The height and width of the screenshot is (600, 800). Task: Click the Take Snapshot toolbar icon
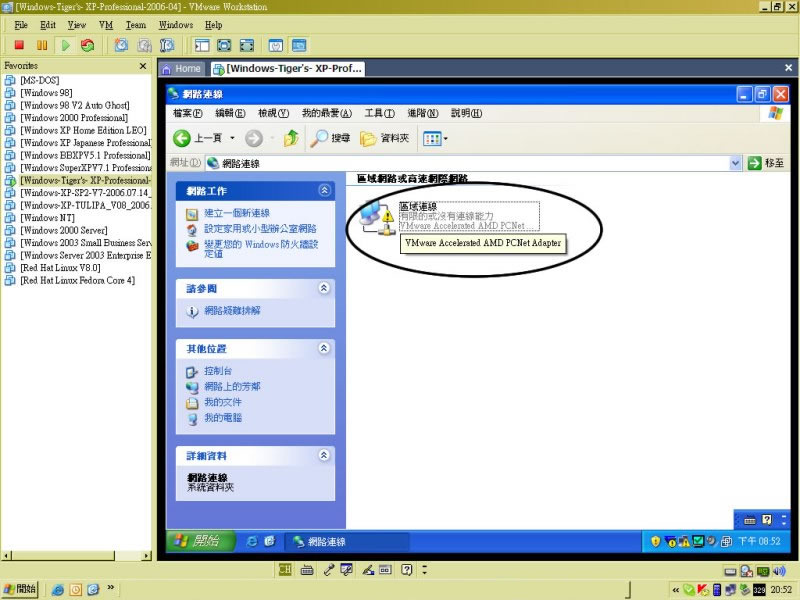click(121, 45)
